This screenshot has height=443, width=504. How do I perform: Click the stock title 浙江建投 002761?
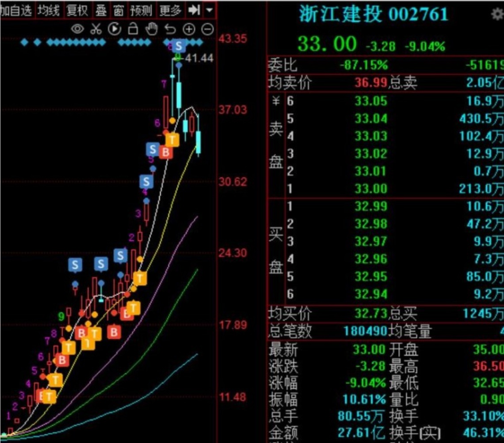[374, 14]
